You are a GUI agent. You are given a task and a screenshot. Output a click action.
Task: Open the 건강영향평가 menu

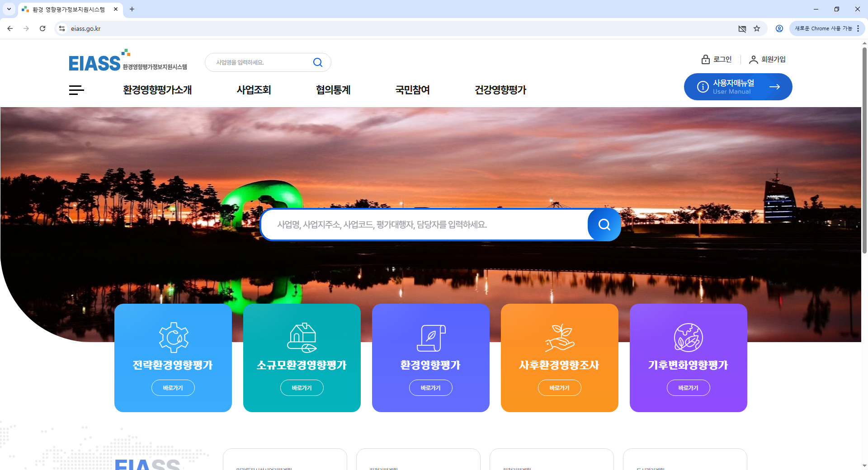[x=500, y=90]
